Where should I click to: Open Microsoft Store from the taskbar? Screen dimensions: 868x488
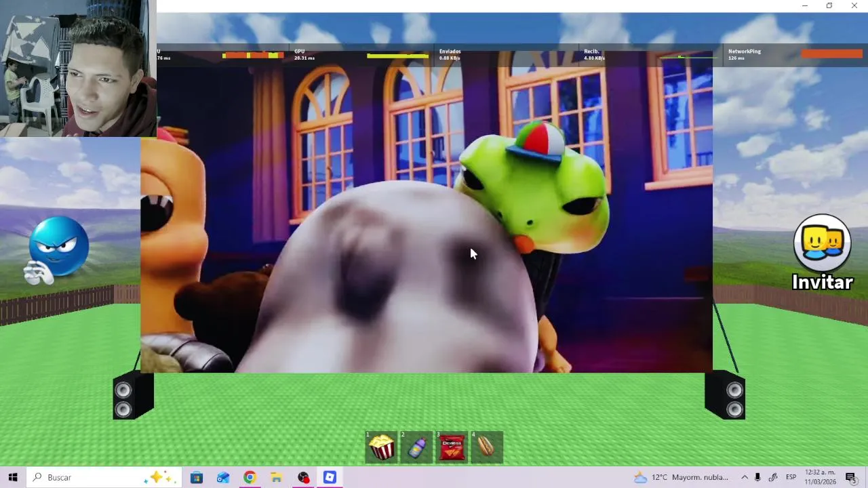197,477
